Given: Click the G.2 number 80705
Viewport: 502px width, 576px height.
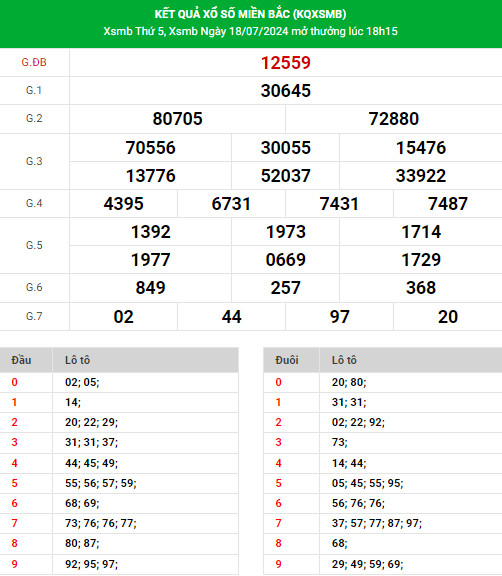Looking at the screenshot, I should click(x=177, y=119).
